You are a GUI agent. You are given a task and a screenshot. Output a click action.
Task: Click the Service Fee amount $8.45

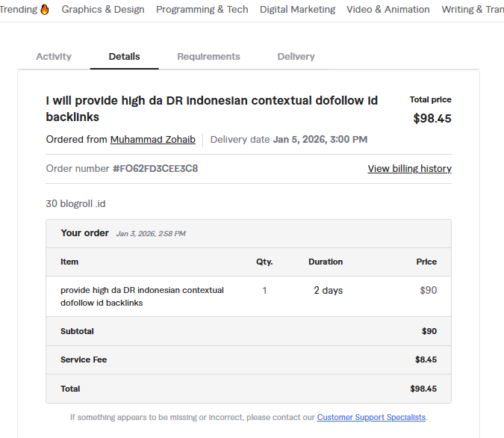coord(426,360)
